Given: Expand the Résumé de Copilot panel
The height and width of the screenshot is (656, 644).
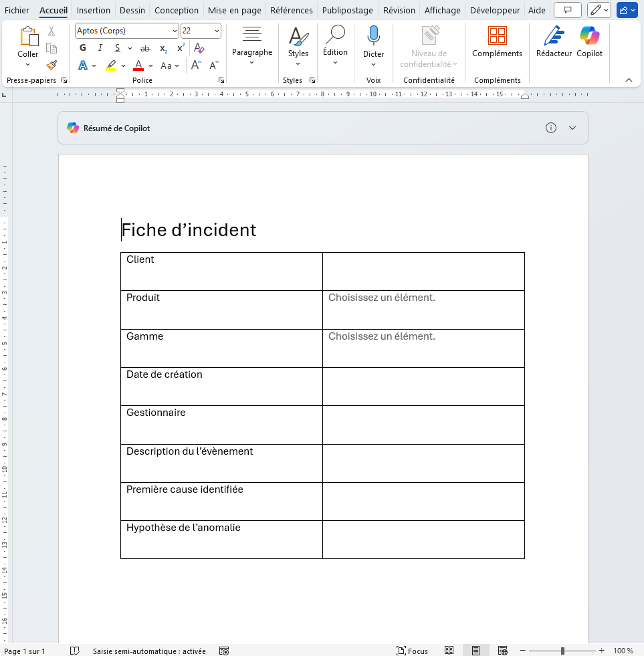Looking at the screenshot, I should point(572,128).
